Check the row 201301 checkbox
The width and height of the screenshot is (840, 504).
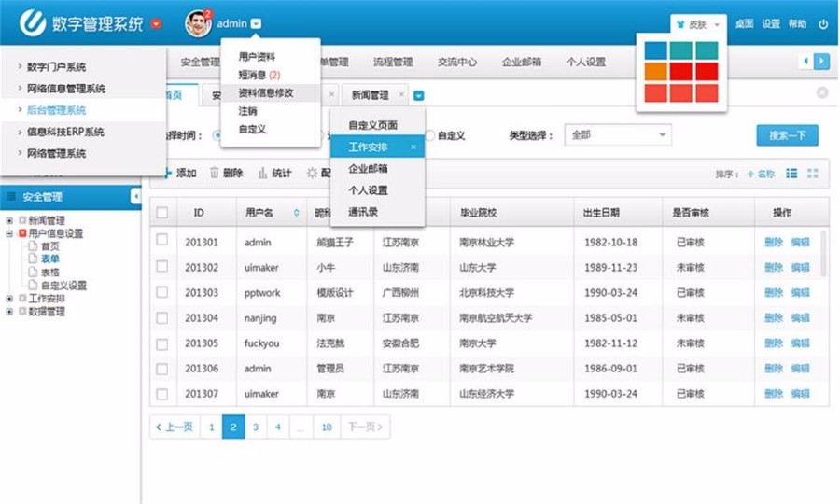pyautogui.click(x=162, y=240)
